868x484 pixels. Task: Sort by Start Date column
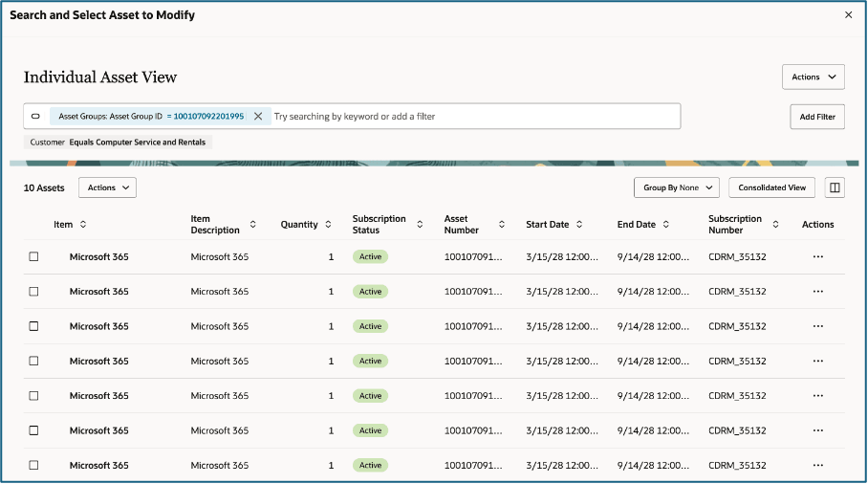tap(579, 224)
